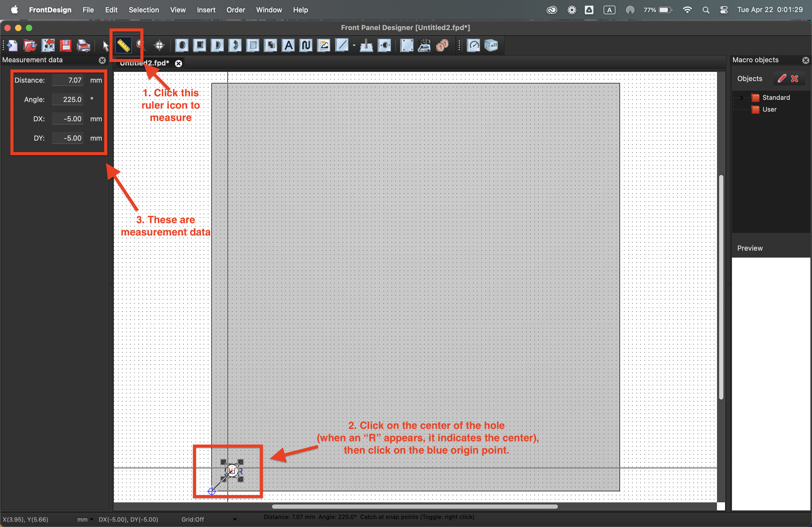812x527 pixels.
Task: Click the horizontal canvas scrollbar
Action: pyautogui.click(x=415, y=507)
